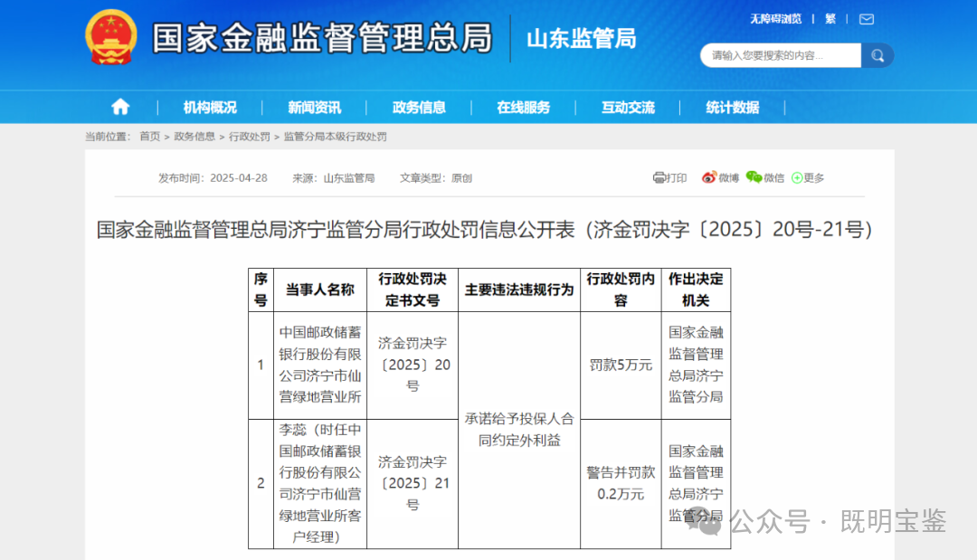977x560 pixels.
Task: Open the 统计数据 menu
Action: coord(733,107)
